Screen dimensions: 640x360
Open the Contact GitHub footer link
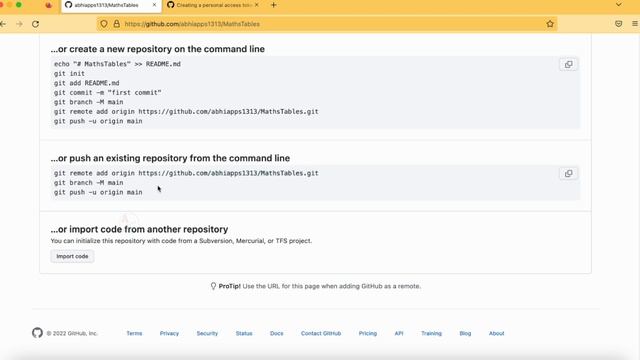coord(321,333)
